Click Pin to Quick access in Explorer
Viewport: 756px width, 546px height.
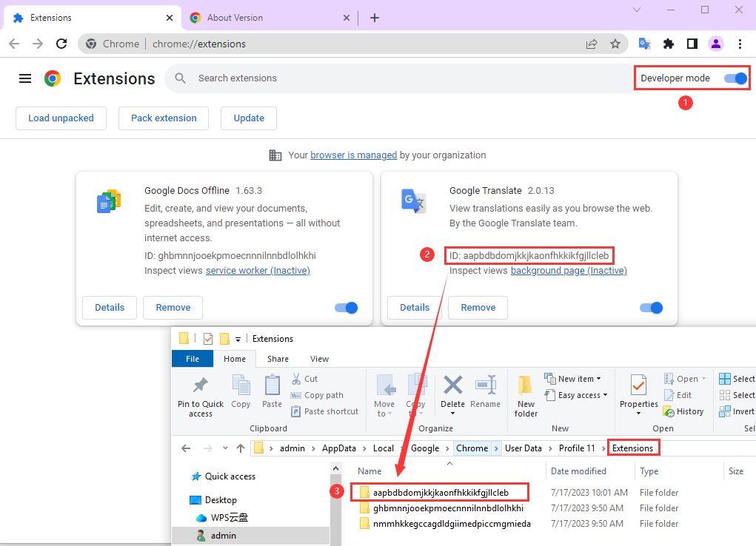click(x=201, y=396)
